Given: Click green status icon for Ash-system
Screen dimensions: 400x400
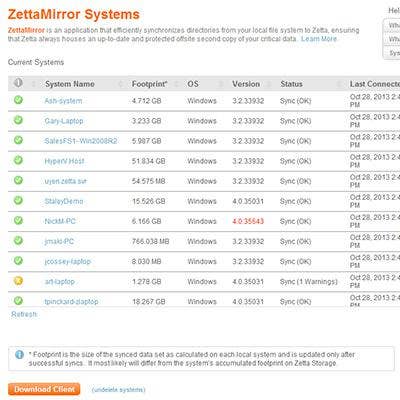Looking at the screenshot, I should pyautogui.click(x=18, y=100).
